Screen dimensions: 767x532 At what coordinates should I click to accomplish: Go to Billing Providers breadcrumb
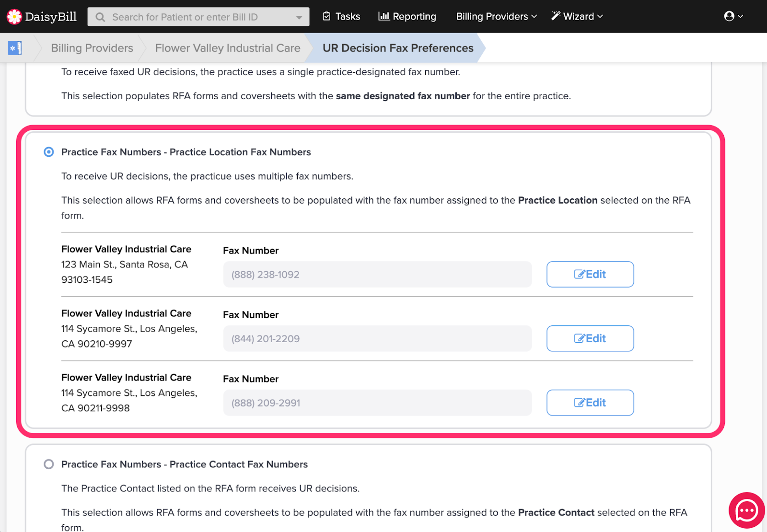(x=92, y=48)
